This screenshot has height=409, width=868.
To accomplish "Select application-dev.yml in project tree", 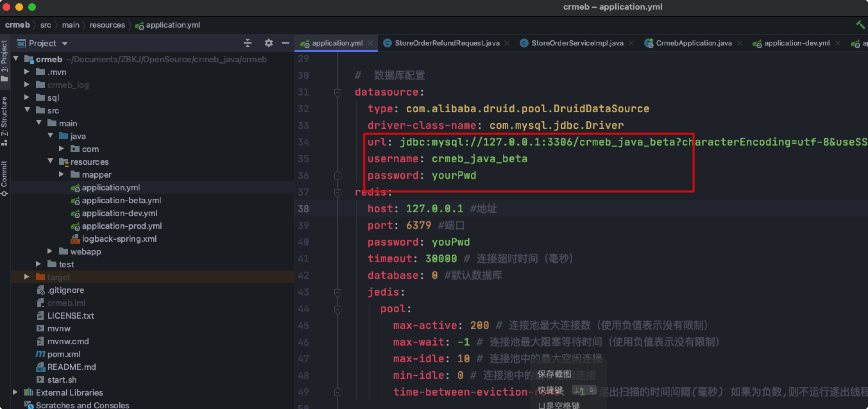I will tap(119, 213).
